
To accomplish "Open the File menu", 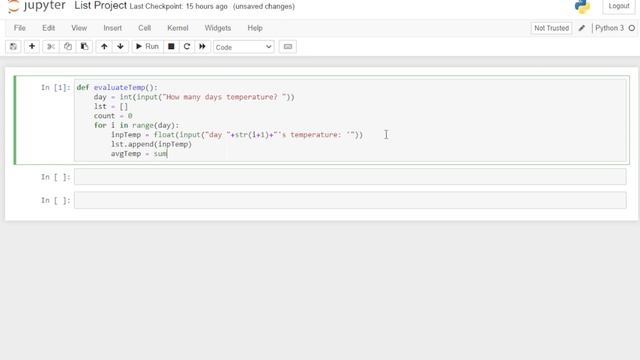I will pos(20,28).
